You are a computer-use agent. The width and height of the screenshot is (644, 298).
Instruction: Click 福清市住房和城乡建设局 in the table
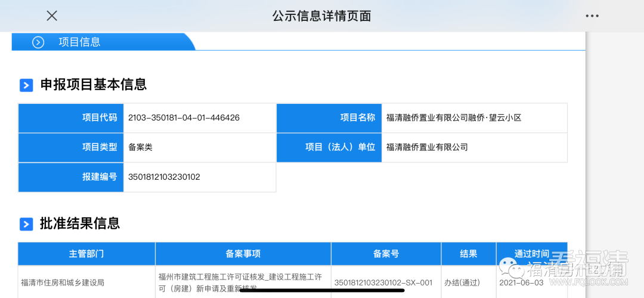63,282
